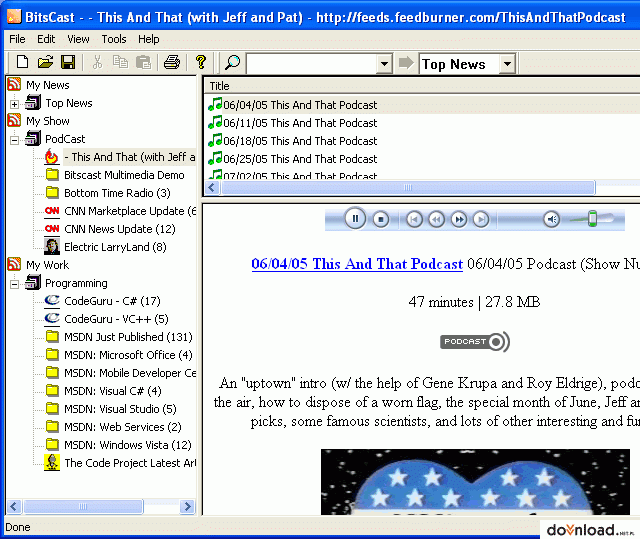This screenshot has width=640, height=539.
Task: Open the Help menu
Action: point(149,39)
